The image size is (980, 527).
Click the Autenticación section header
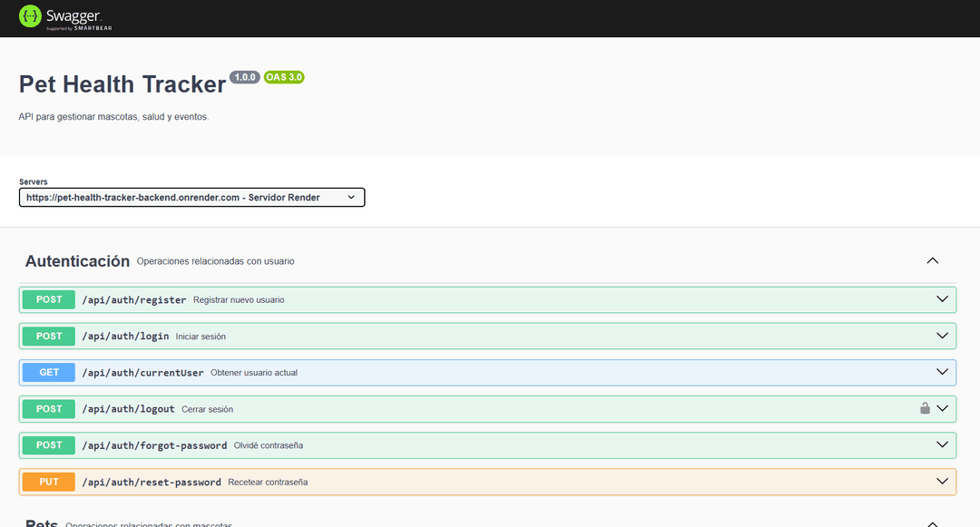(77, 260)
